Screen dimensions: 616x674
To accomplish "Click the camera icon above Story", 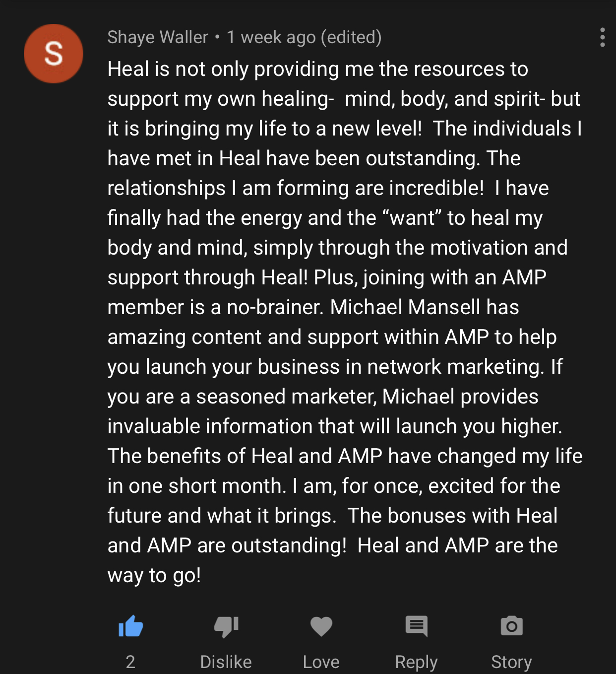I will point(511,626).
